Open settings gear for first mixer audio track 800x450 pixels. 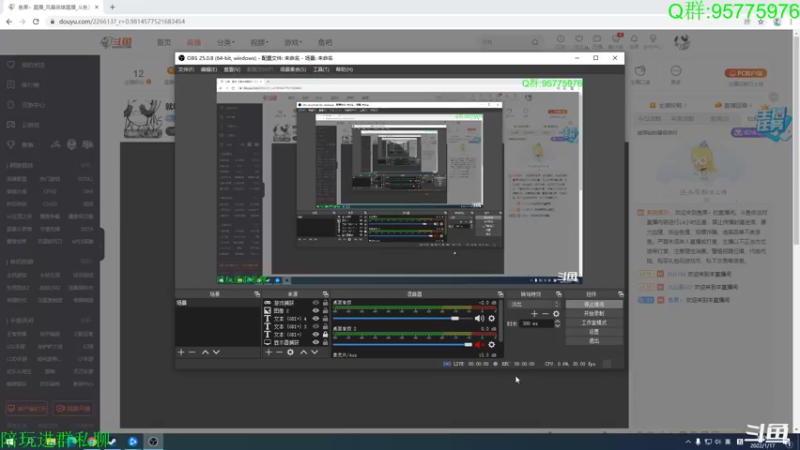(491, 318)
